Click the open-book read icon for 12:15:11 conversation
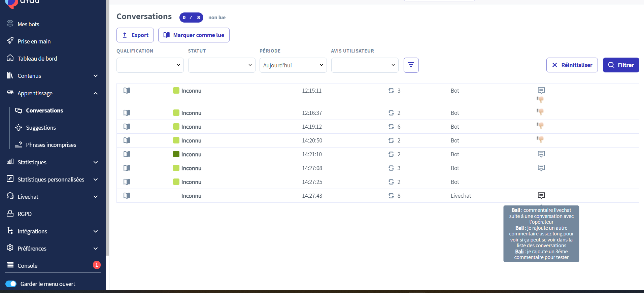This screenshot has width=644, height=293. 127,91
